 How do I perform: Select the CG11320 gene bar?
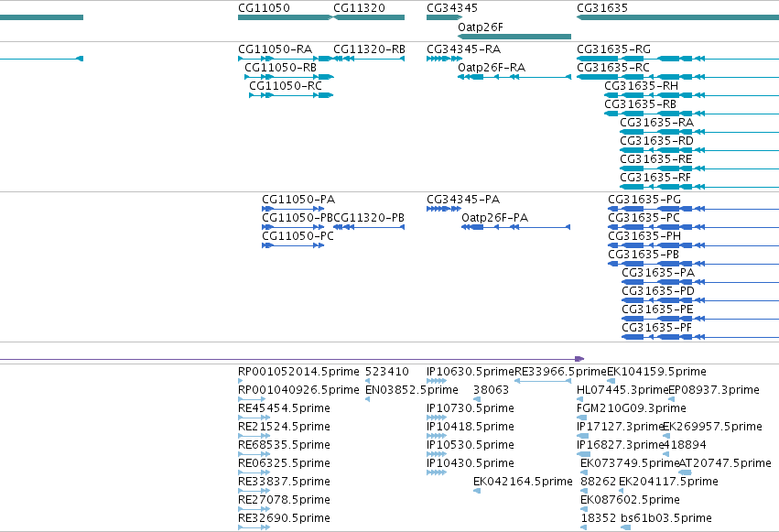[x=369, y=17]
